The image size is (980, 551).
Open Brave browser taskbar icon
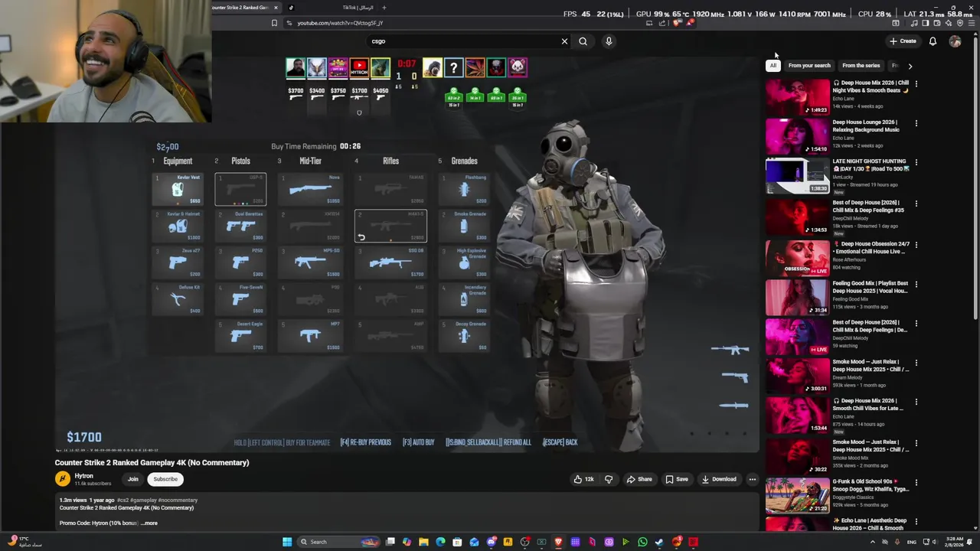pos(558,542)
